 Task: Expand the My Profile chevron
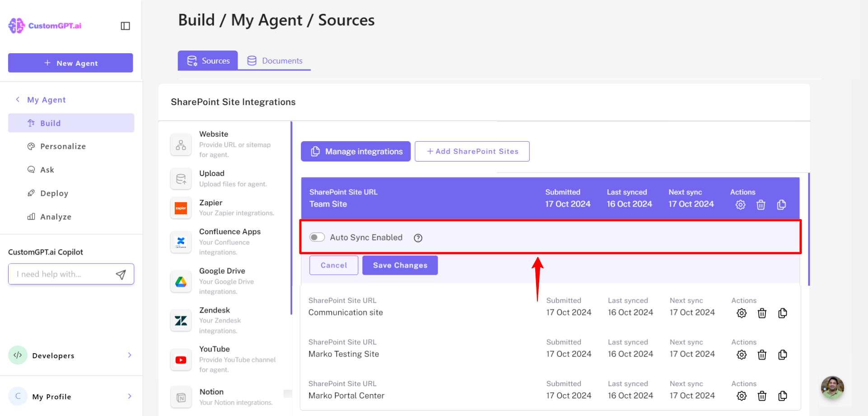pyautogui.click(x=130, y=396)
